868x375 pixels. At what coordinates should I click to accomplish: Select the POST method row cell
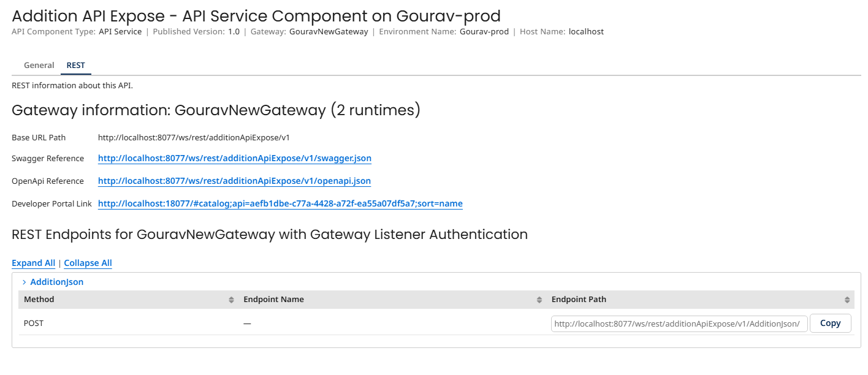click(34, 323)
